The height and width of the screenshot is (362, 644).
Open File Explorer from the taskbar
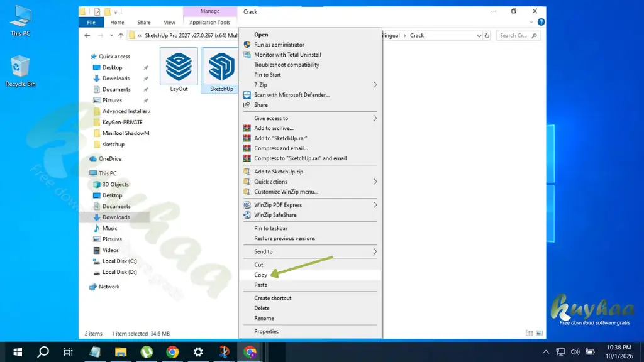[121, 352]
